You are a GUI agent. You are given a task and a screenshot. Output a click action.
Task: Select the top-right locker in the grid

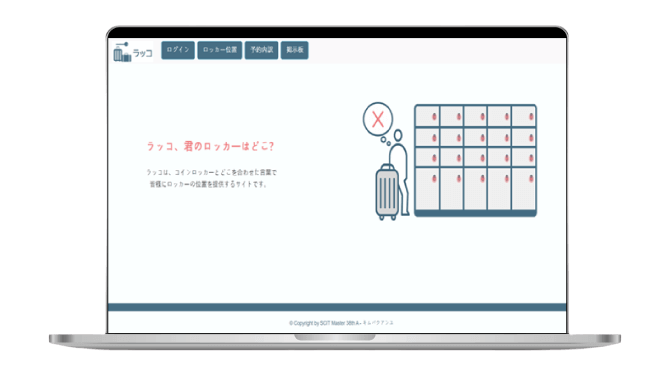[x=524, y=117]
